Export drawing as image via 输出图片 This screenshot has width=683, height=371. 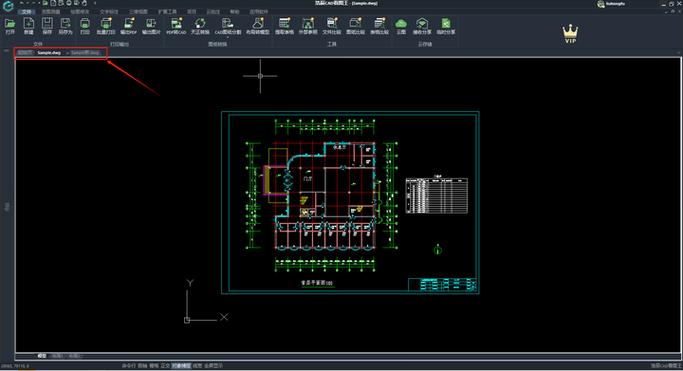pyautogui.click(x=151, y=26)
